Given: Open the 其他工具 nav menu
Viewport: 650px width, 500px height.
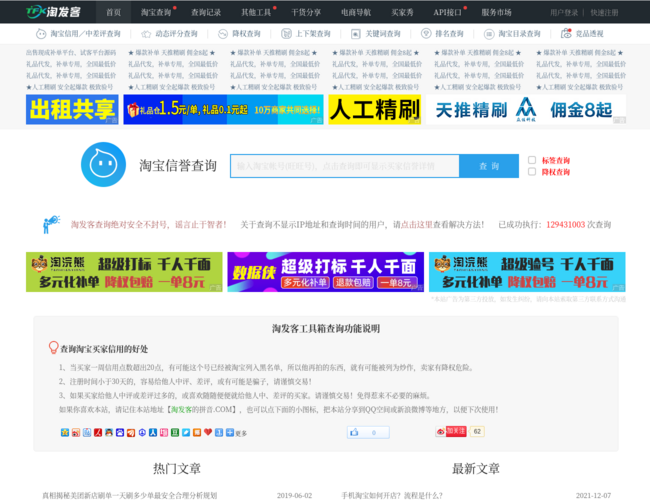Looking at the screenshot, I should [x=256, y=12].
